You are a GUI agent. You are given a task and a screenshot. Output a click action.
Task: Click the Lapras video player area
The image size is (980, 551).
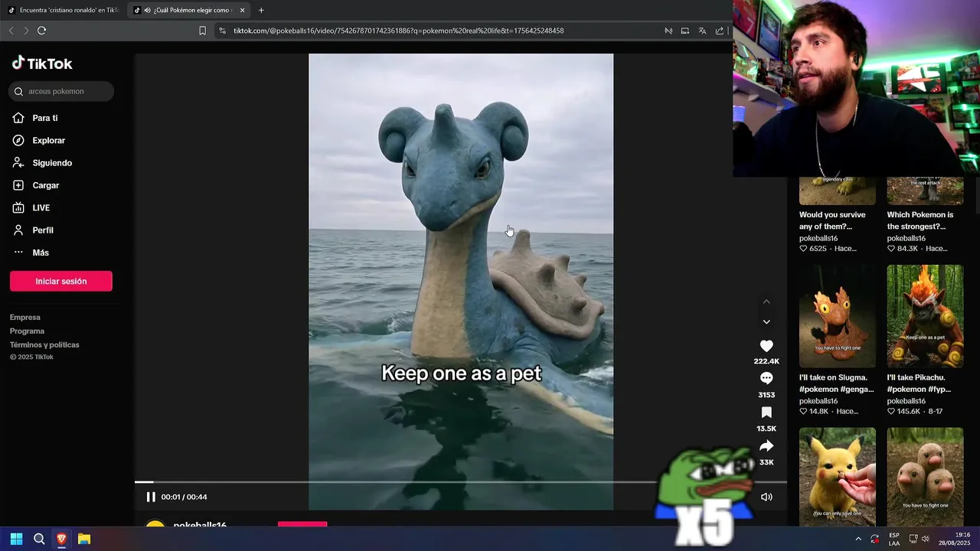tap(461, 281)
